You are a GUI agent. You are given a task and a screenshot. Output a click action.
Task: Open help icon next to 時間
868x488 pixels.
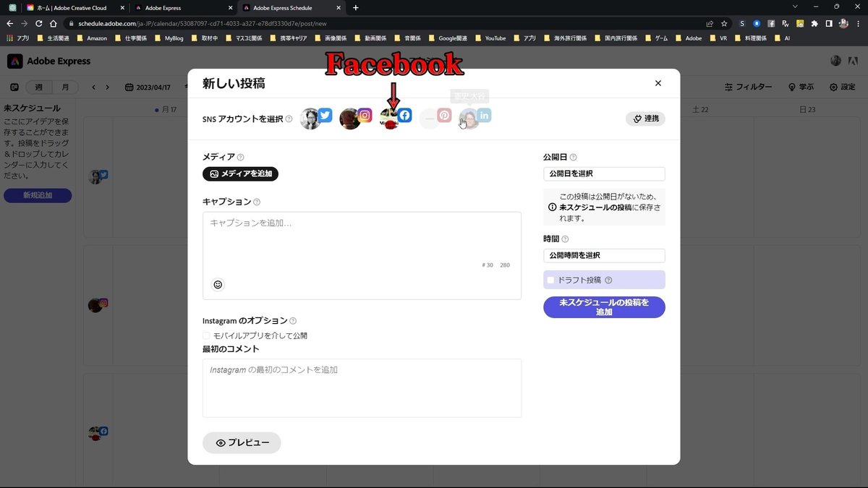[565, 239]
